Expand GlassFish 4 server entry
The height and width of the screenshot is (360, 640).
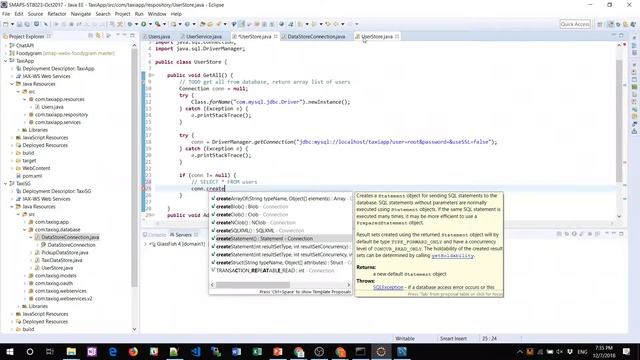tap(145, 244)
